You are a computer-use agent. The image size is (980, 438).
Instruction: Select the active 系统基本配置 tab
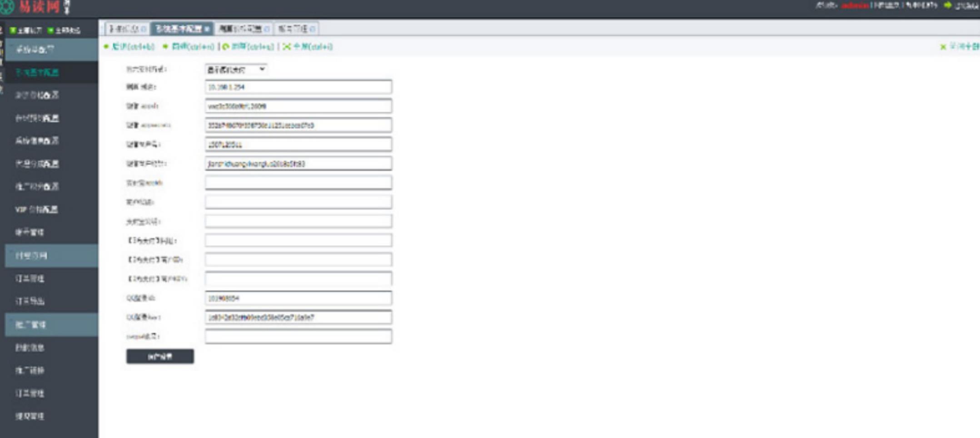point(182,29)
